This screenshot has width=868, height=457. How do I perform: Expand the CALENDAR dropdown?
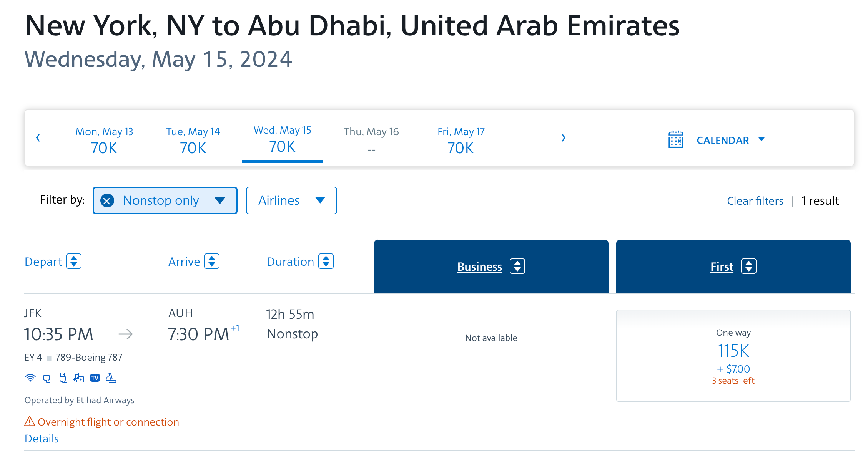tap(761, 139)
